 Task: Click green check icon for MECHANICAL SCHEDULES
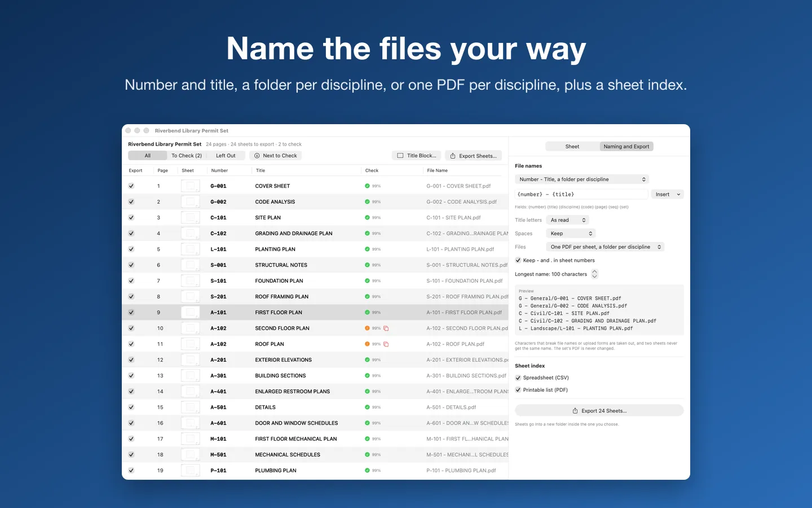tap(367, 454)
